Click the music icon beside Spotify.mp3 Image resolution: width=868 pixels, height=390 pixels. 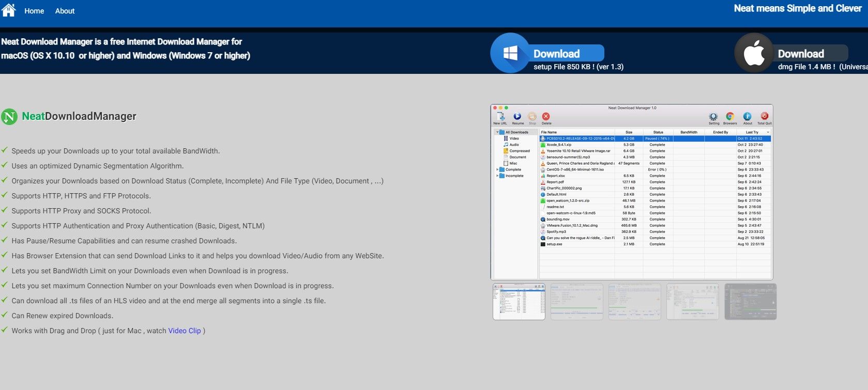click(543, 231)
